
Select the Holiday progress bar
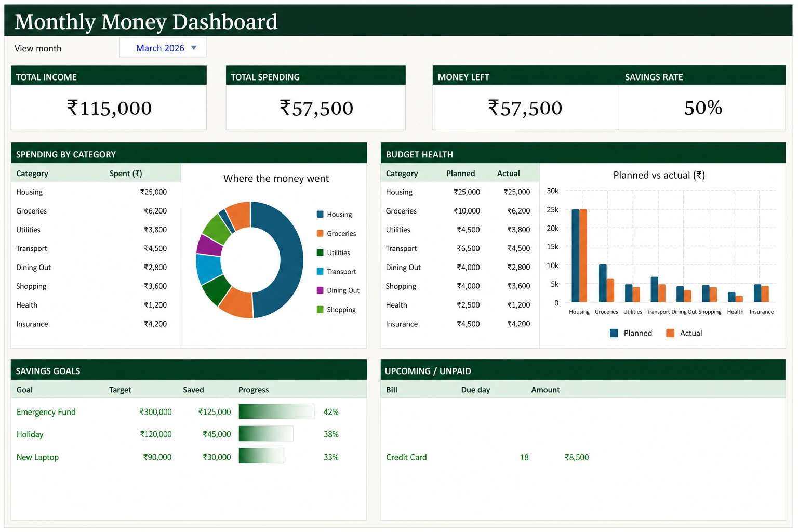pyautogui.click(x=266, y=434)
